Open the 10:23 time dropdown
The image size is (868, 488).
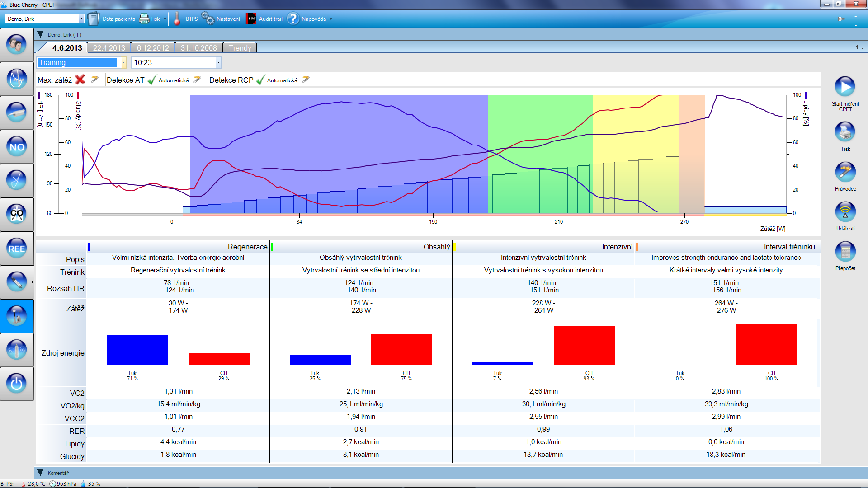218,63
